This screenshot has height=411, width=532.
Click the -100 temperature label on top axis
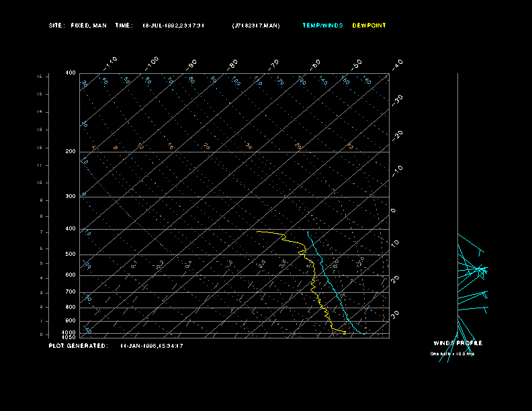point(152,64)
